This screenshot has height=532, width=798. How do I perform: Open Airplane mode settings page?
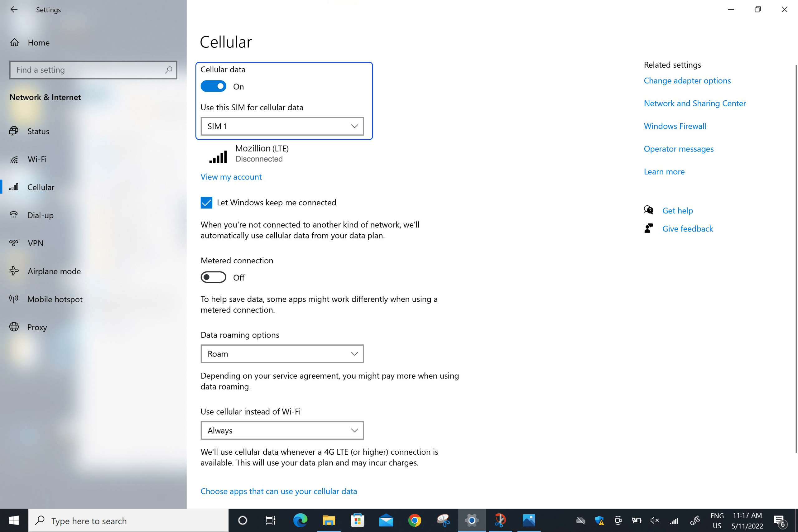point(54,271)
